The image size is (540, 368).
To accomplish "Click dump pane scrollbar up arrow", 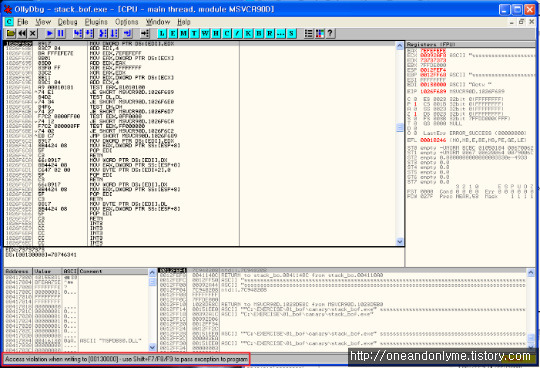I will click(x=152, y=272).
